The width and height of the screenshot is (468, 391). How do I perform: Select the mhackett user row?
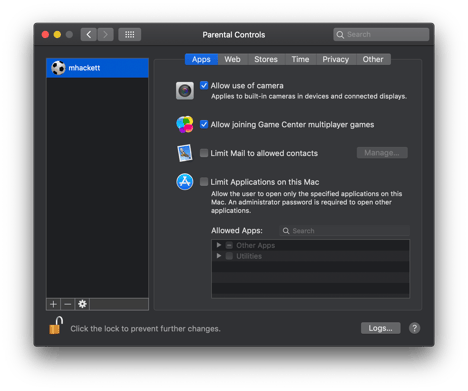point(97,68)
